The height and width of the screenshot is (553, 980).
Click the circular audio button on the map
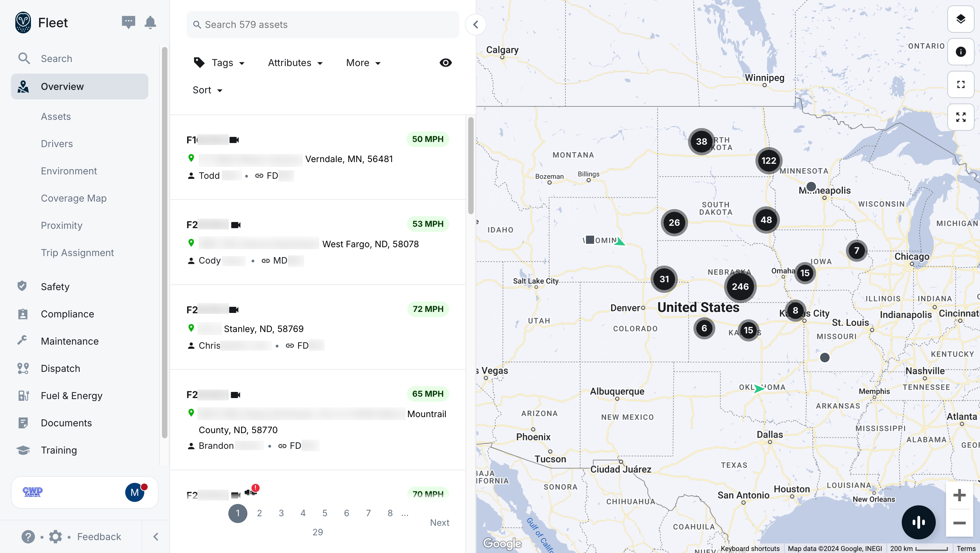(918, 522)
